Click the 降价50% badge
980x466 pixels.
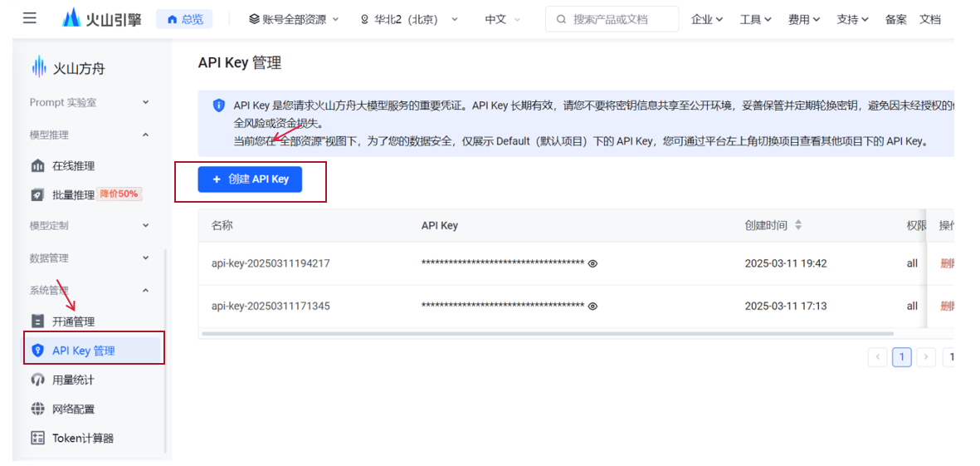(119, 194)
